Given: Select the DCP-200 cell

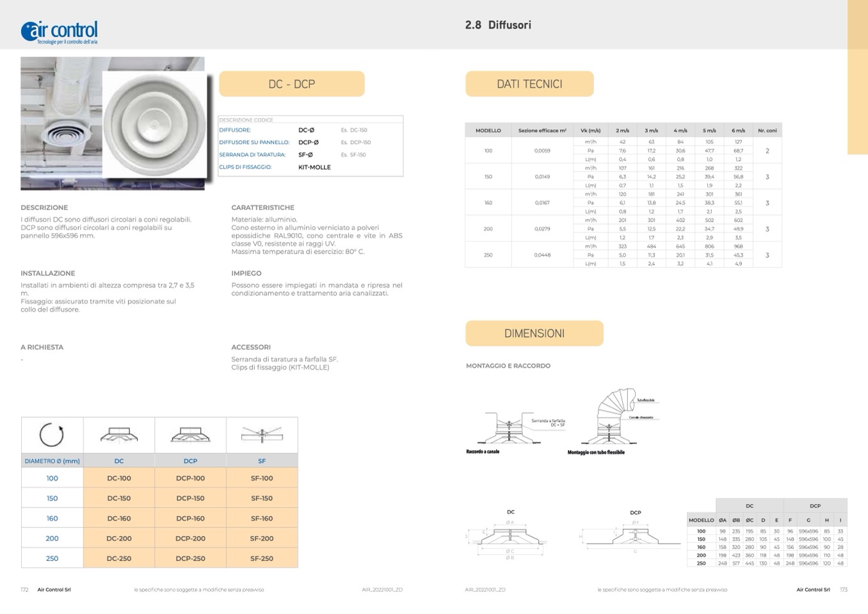Looking at the screenshot, I should pos(190,538).
